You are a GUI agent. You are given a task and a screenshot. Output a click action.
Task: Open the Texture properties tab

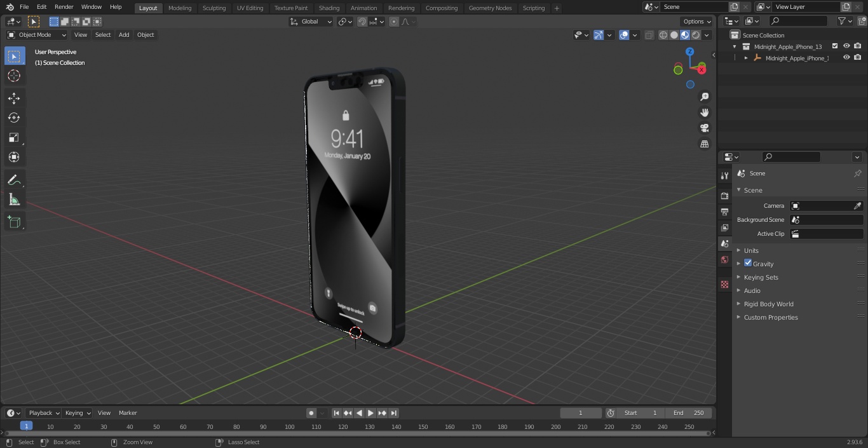pyautogui.click(x=724, y=285)
